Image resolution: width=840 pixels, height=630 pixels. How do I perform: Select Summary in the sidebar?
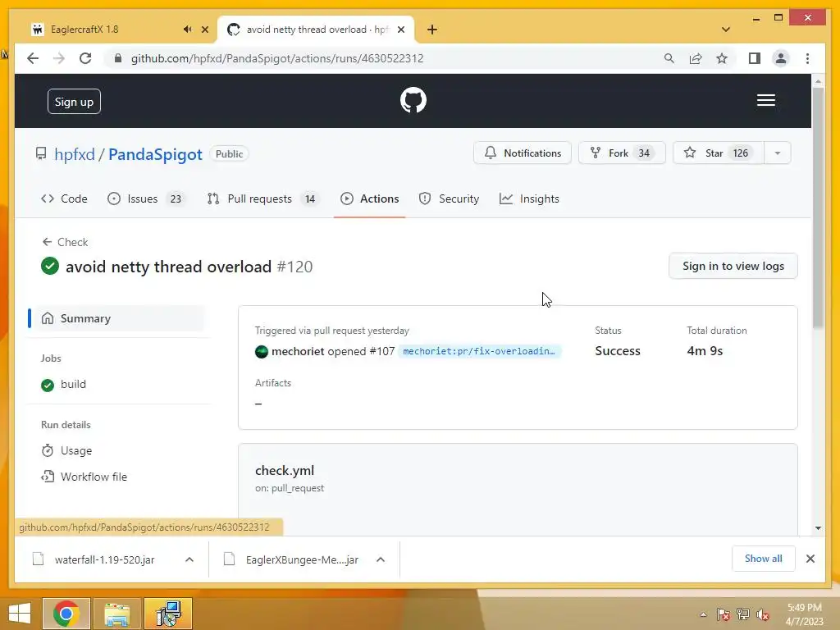coord(116,318)
